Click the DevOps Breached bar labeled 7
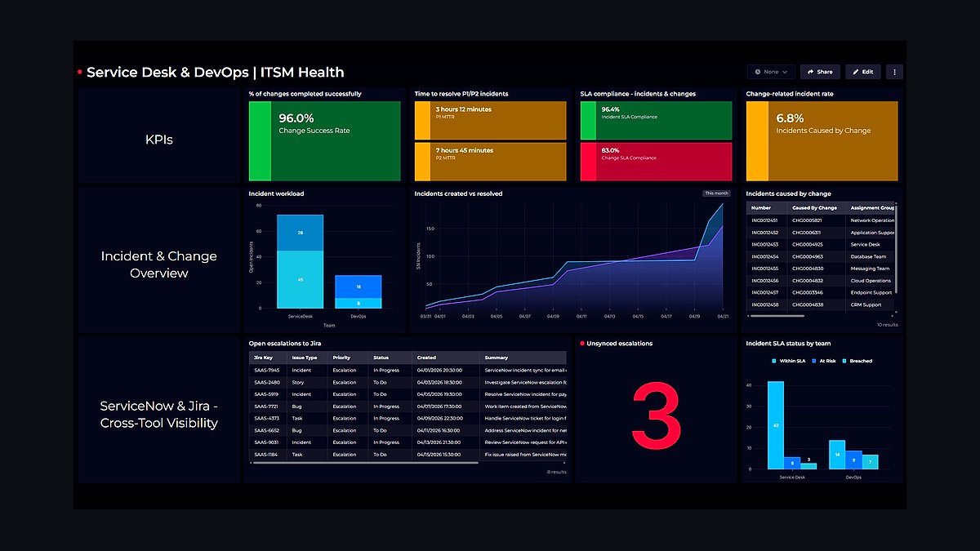The image size is (980, 551). point(871,462)
